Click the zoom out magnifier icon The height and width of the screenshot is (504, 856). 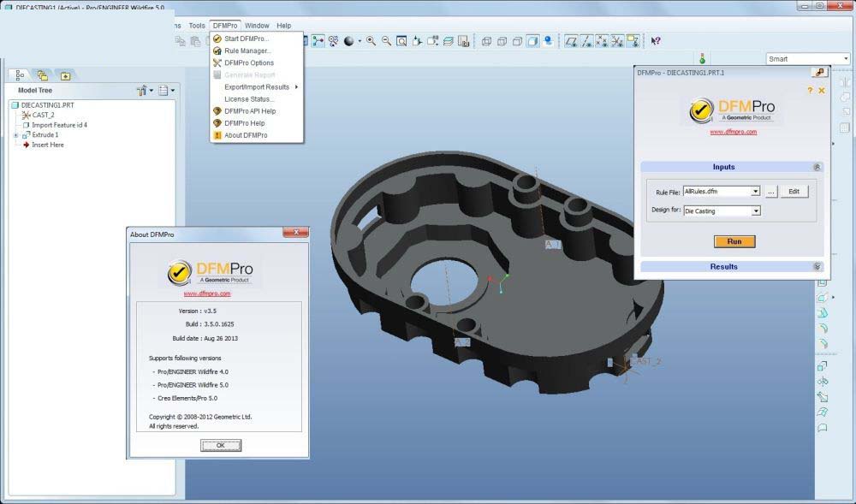click(386, 40)
